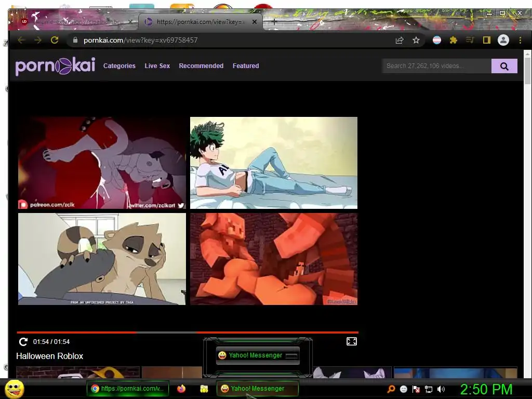Click the 2:50 PM taskbar clock
532x399 pixels.
pyautogui.click(x=486, y=389)
